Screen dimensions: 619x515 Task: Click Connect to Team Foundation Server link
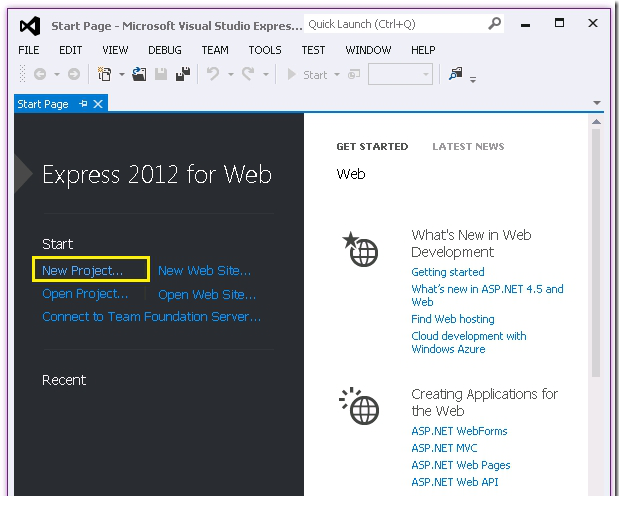pos(152,316)
